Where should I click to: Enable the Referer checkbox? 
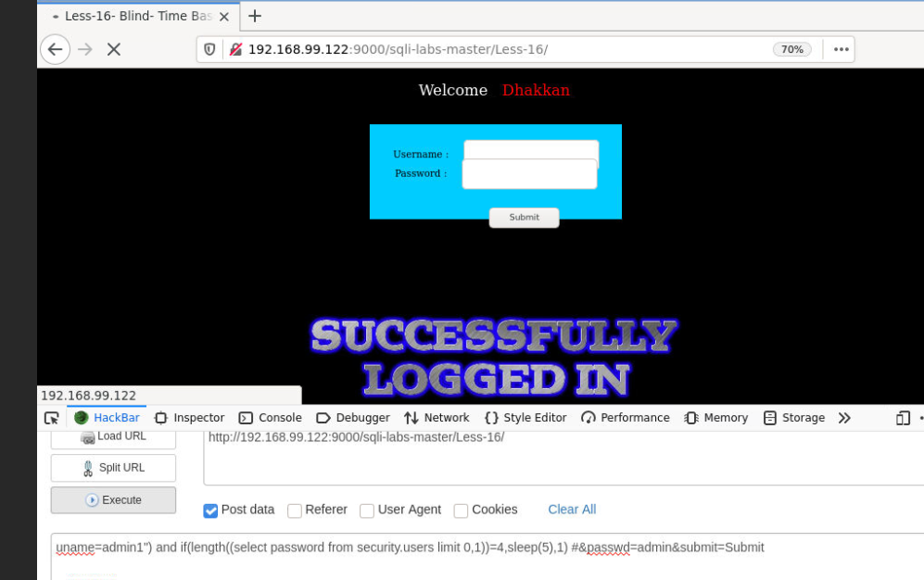tap(295, 511)
